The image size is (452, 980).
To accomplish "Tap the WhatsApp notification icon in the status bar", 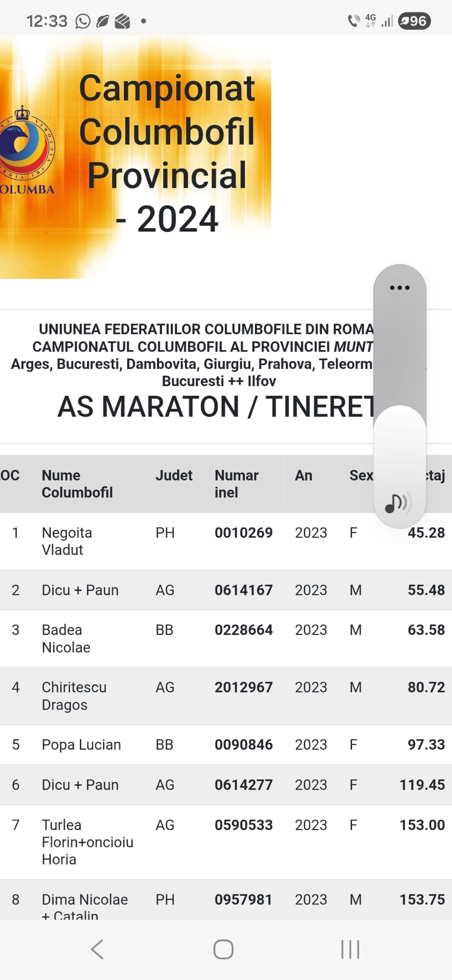I will pos(83,21).
